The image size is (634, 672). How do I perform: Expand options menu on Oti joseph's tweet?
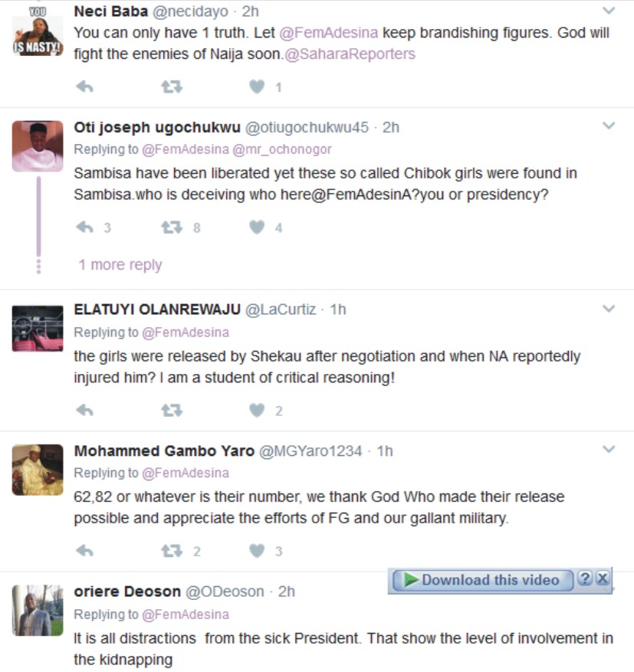pyautogui.click(x=609, y=126)
